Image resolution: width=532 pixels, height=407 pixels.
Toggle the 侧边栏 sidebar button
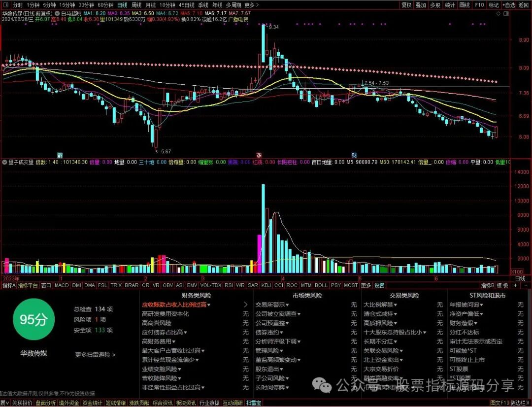click(519, 403)
